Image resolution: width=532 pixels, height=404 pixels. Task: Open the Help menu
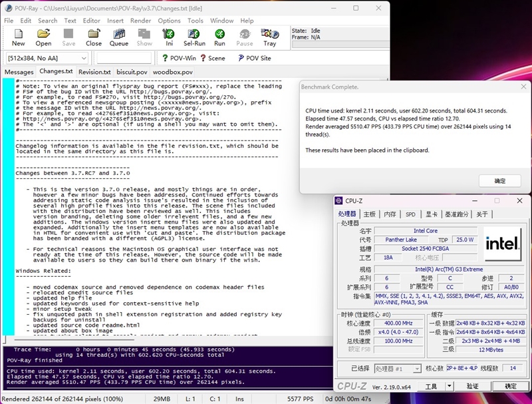(247, 21)
